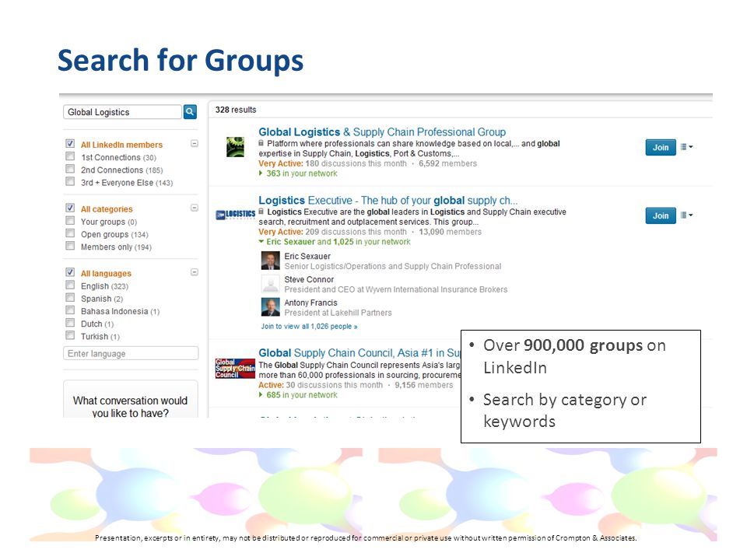Check the Members only filter

(70, 247)
